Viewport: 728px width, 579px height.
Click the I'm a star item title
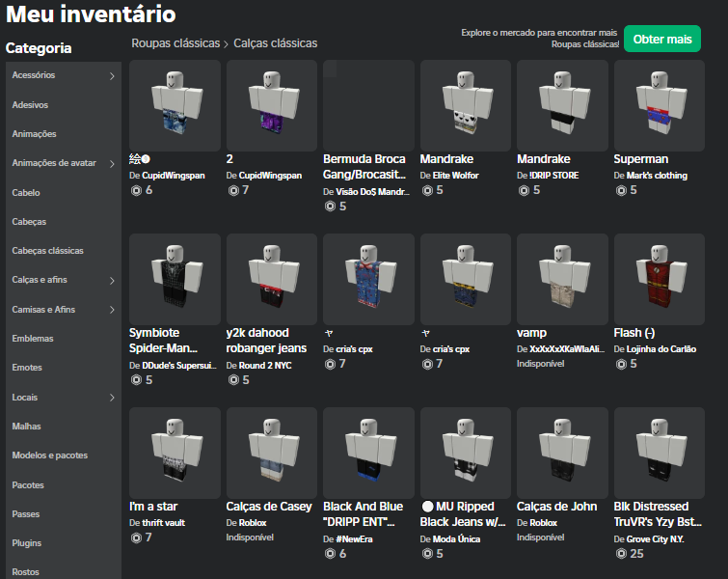[x=153, y=507]
